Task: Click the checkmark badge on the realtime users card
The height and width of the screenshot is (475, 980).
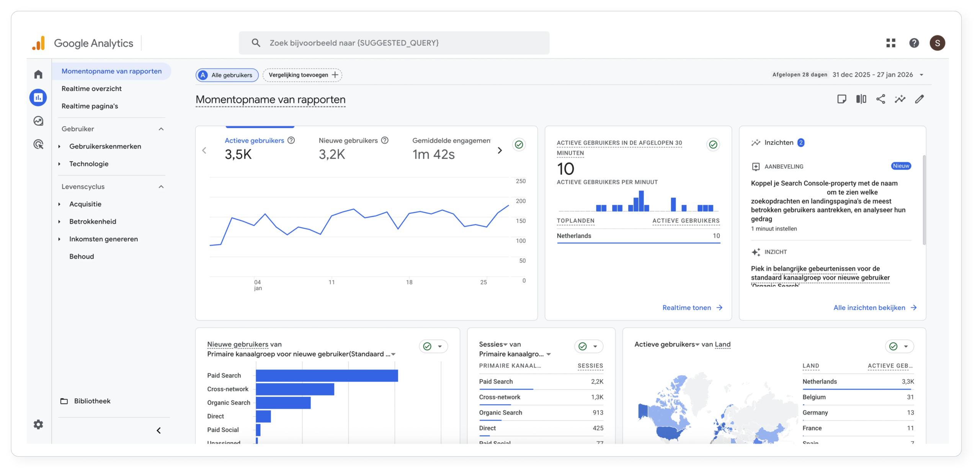Action: [713, 145]
